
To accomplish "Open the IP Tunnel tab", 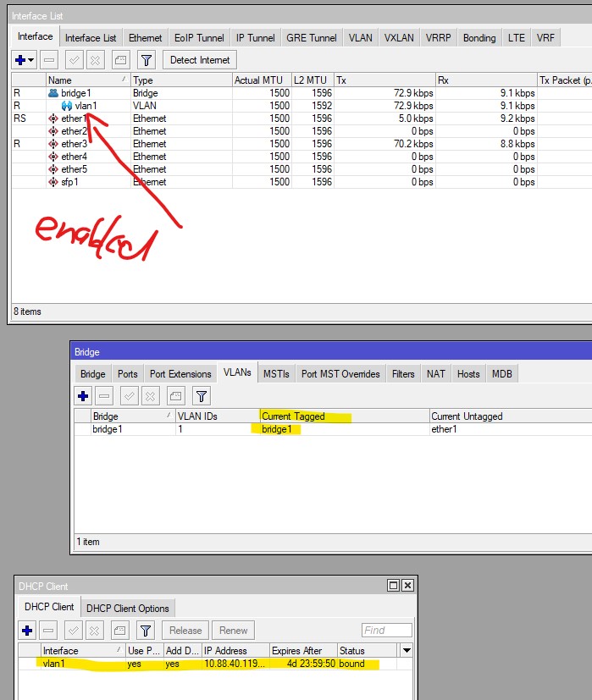I will (x=255, y=38).
